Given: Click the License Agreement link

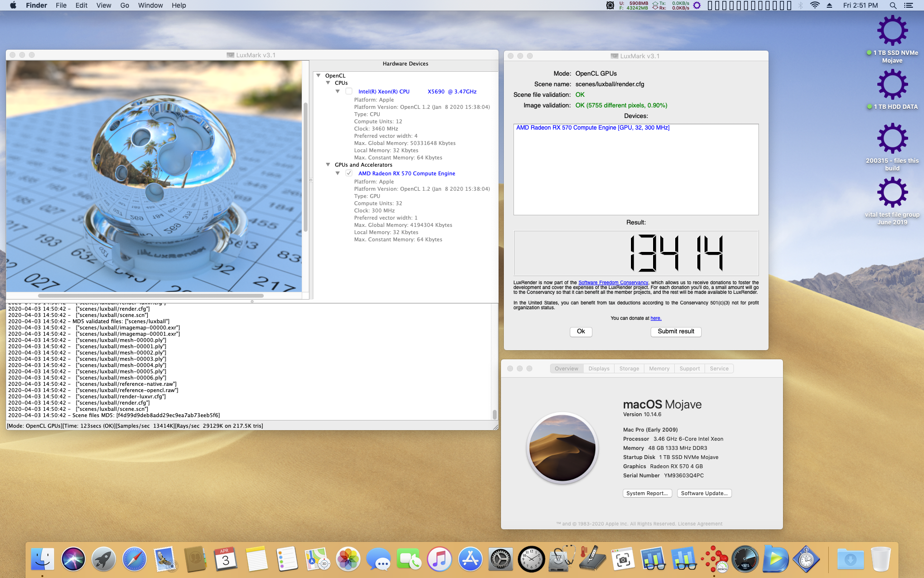Looking at the screenshot, I should (x=700, y=524).
